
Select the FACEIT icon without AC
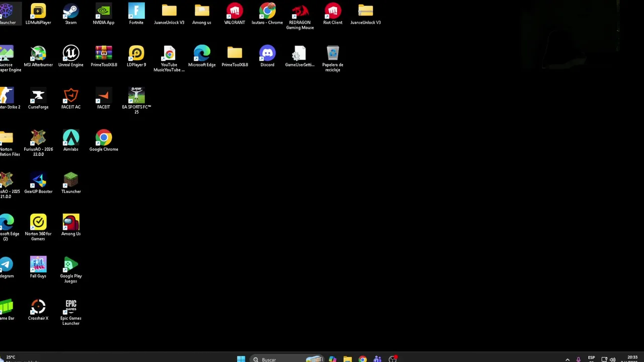point(104,99)
